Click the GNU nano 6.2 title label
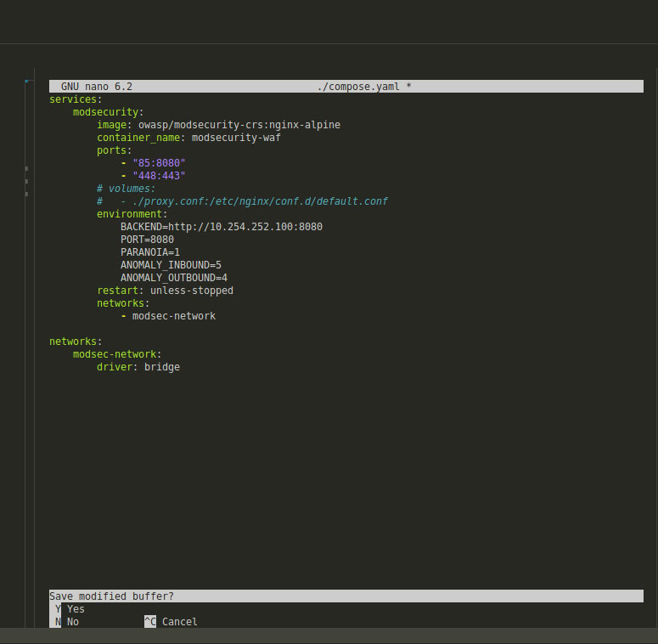Image resolution: width=658 pixels, height=644 pixels. point(96,87)
